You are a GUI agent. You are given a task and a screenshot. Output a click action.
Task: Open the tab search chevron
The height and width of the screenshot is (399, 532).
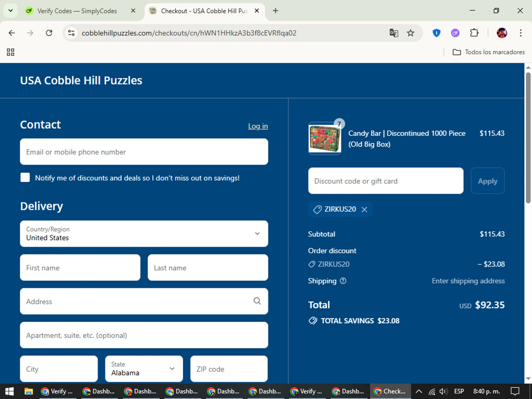point(11,11)
